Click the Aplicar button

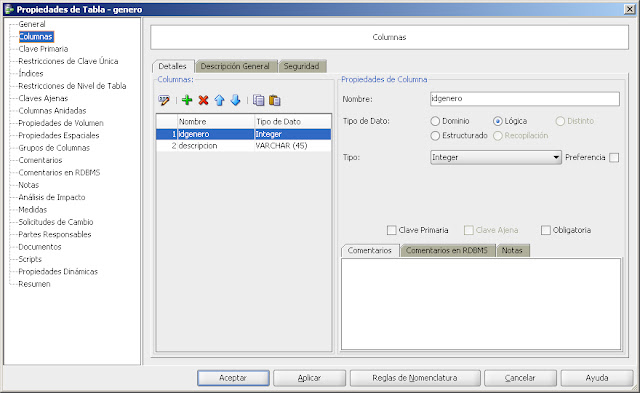(x=309, y=378)
